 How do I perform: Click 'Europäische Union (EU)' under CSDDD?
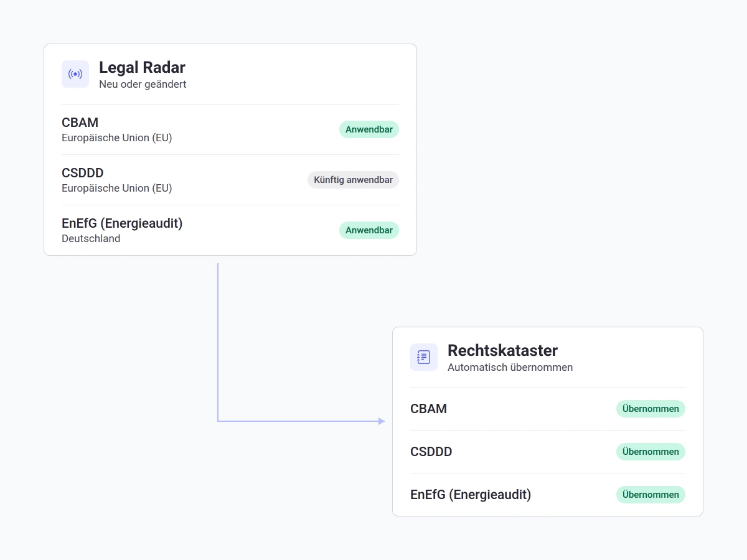117,188
